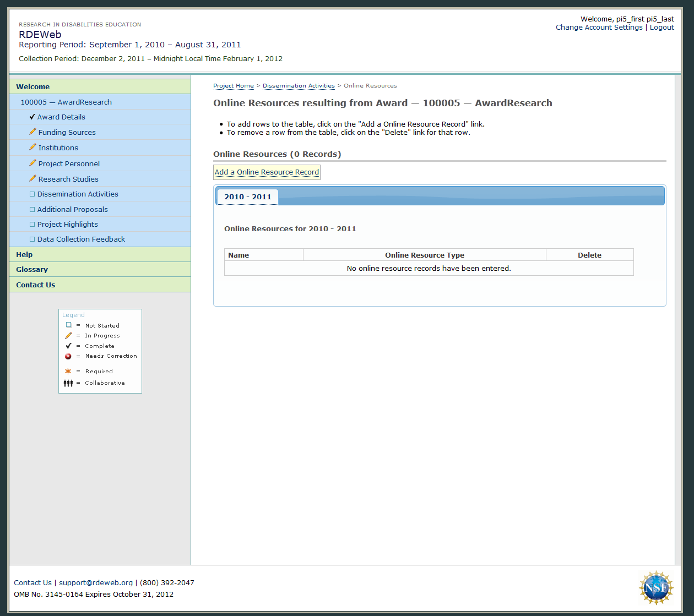This screenshot has width=694, height=616.
Task: Click the square icon beside Project Highlights
Action: coord(32,225)
